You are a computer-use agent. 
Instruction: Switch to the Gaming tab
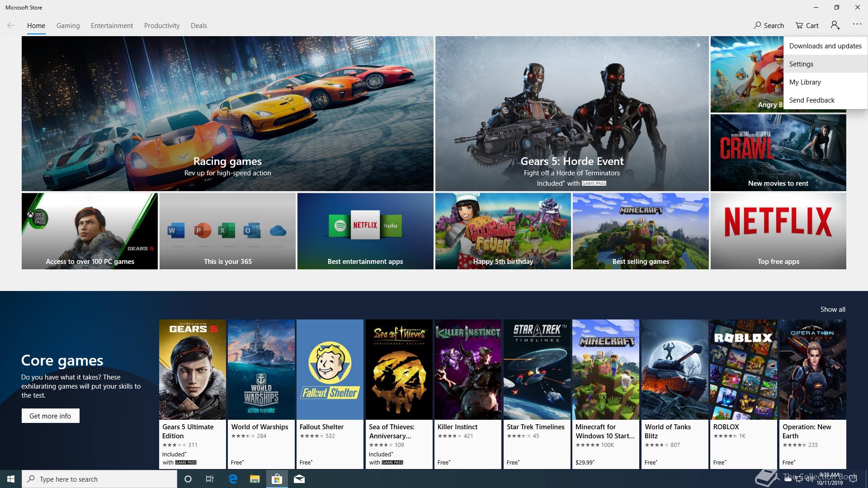pyautogui.click(x=68, y=26)
